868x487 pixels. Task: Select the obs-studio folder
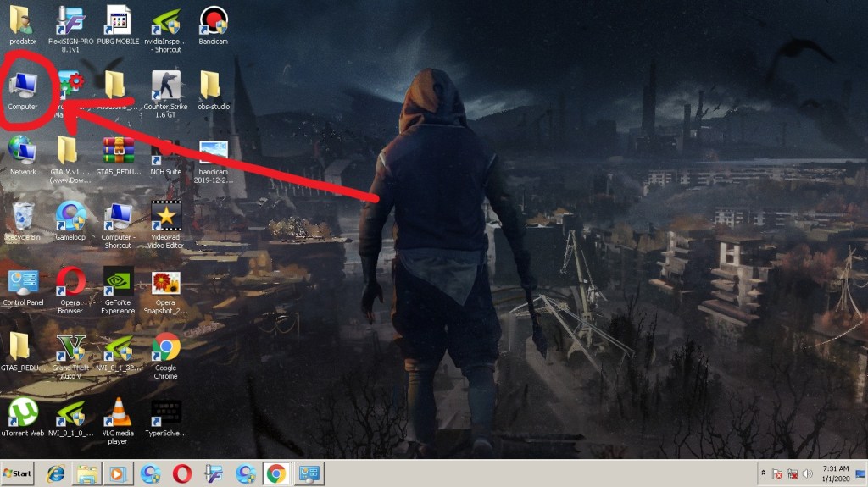[x=213, y=86]
